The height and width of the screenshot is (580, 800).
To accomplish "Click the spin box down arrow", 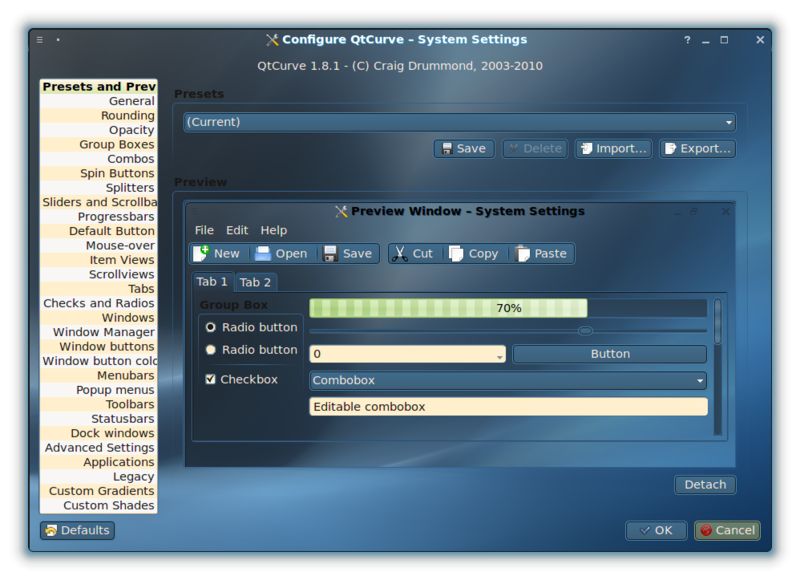I will (499, 358).
